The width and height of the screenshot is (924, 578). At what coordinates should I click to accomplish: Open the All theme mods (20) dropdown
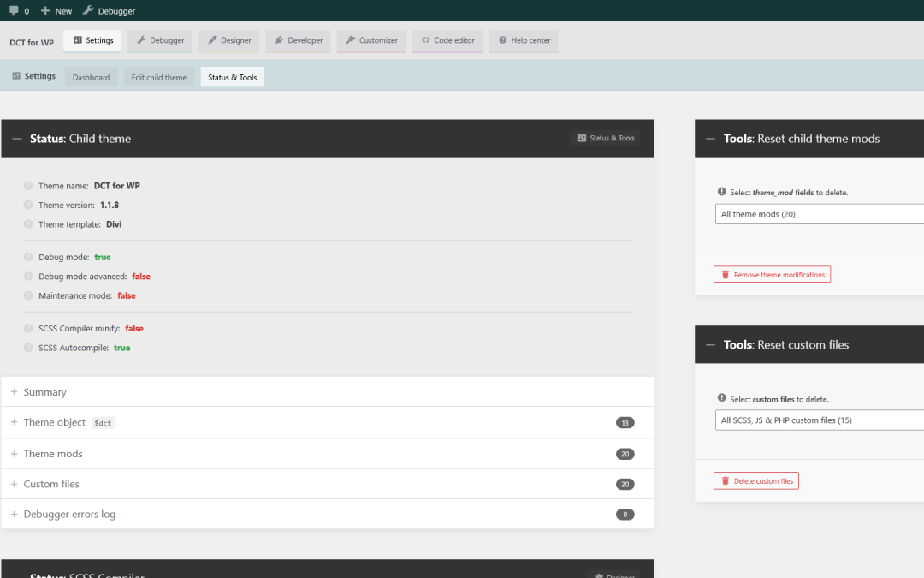(820, 214)
